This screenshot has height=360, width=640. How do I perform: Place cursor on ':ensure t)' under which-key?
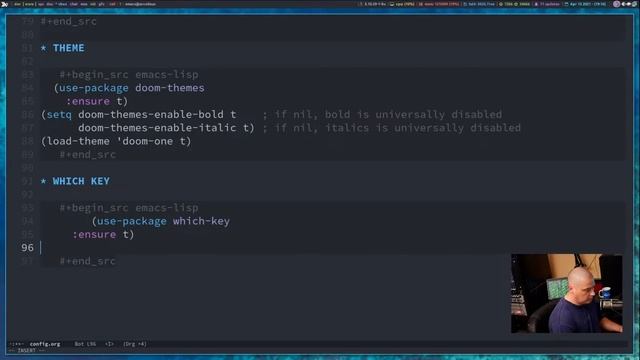[103, 234]
